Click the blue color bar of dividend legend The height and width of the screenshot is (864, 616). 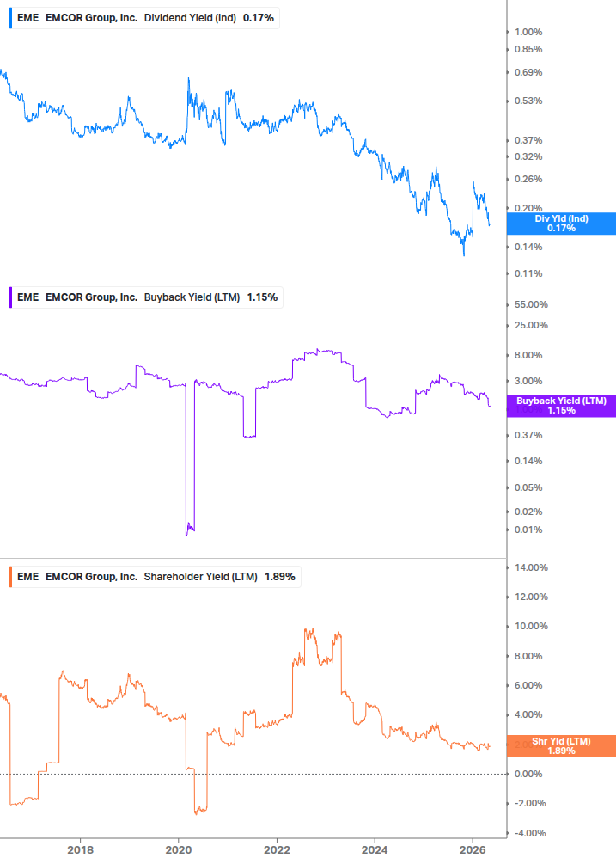(x=10, y=18)
